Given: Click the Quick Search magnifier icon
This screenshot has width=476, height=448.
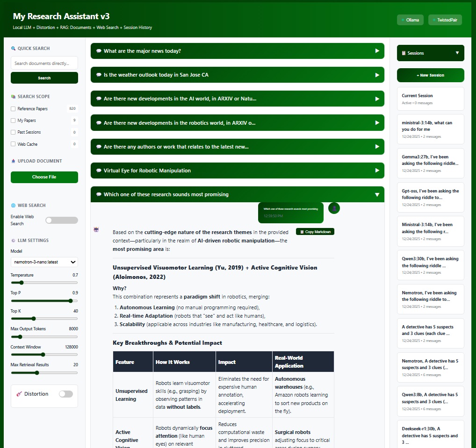Looking at the screenshot, I should point(14,48).
